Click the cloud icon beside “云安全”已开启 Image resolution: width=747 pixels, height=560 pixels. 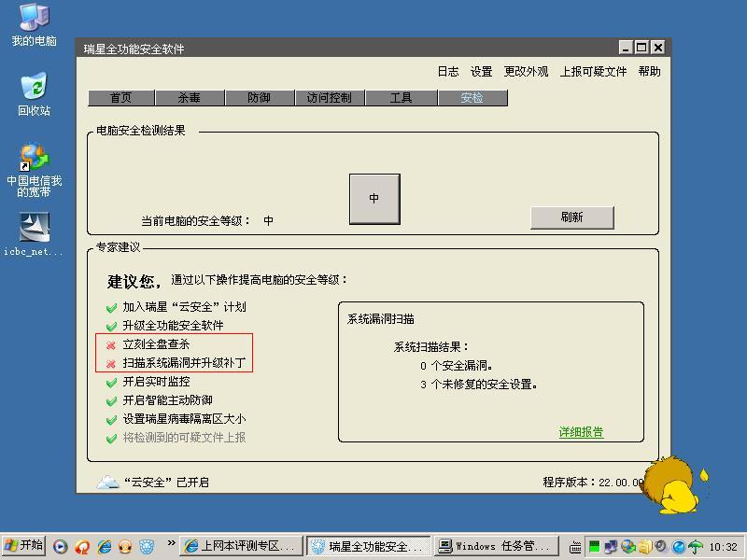tap(107, 482)
